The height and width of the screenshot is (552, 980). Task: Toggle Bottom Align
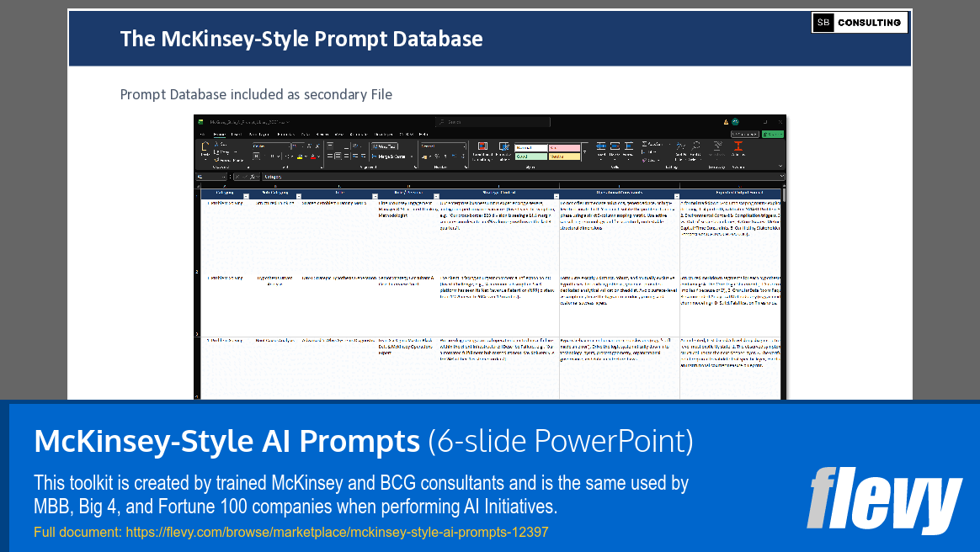(x=346, y=146)
